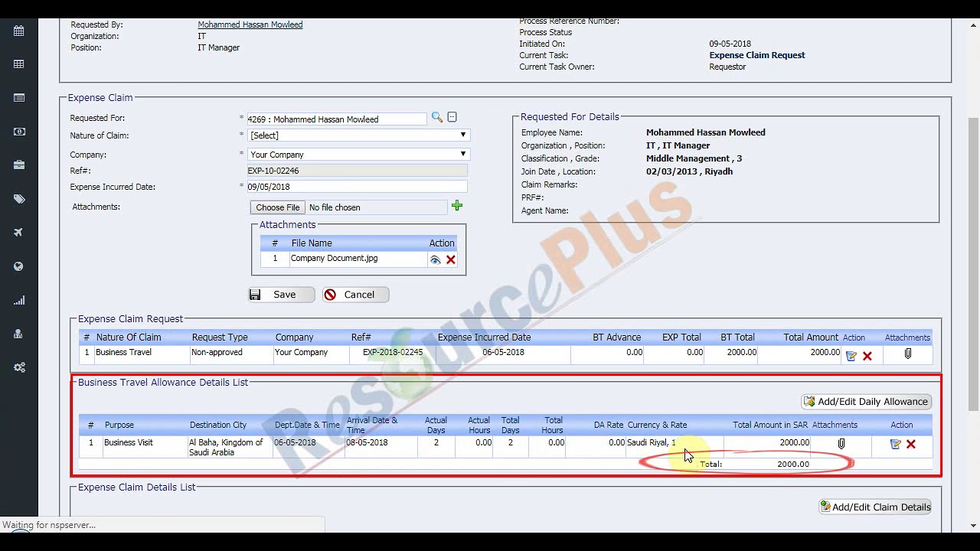Open the list view icon in sidebar
Screen dimensions: 980x551
point(19,98)
